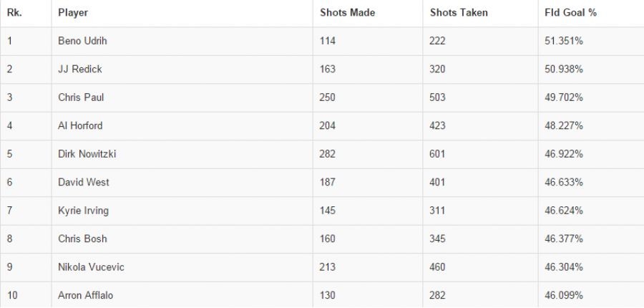Sort by the Player column header
The height and width of the screenshot is (308, 644).
point(73,13)
